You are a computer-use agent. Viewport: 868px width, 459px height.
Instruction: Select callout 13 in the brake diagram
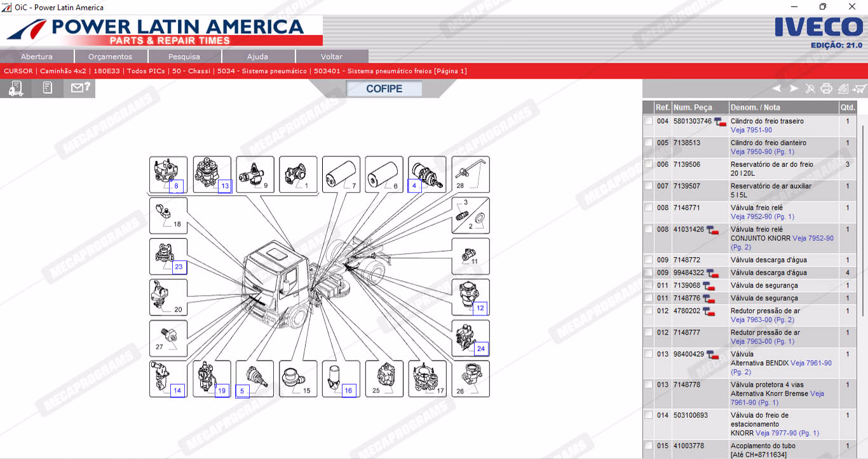tap(224, 186)
